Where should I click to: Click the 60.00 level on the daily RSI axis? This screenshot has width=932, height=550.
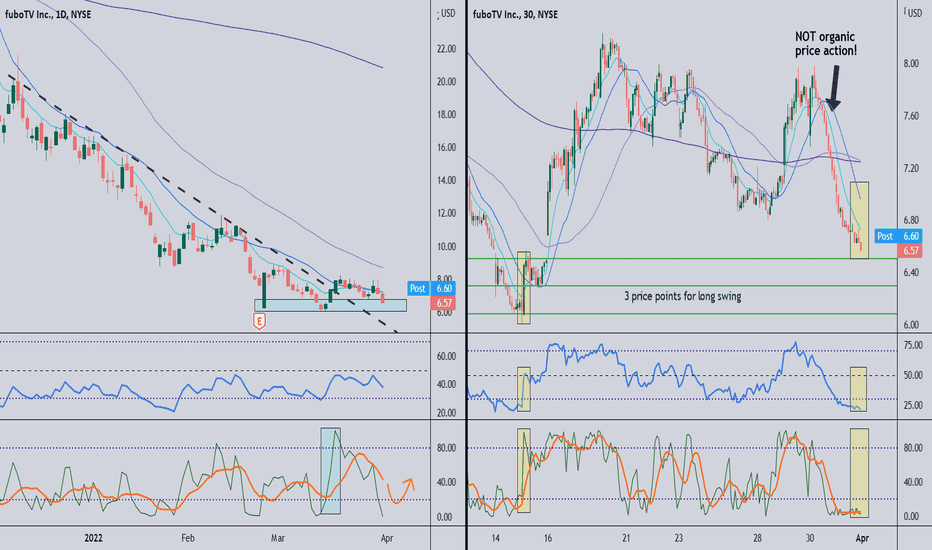coord(446,356)
